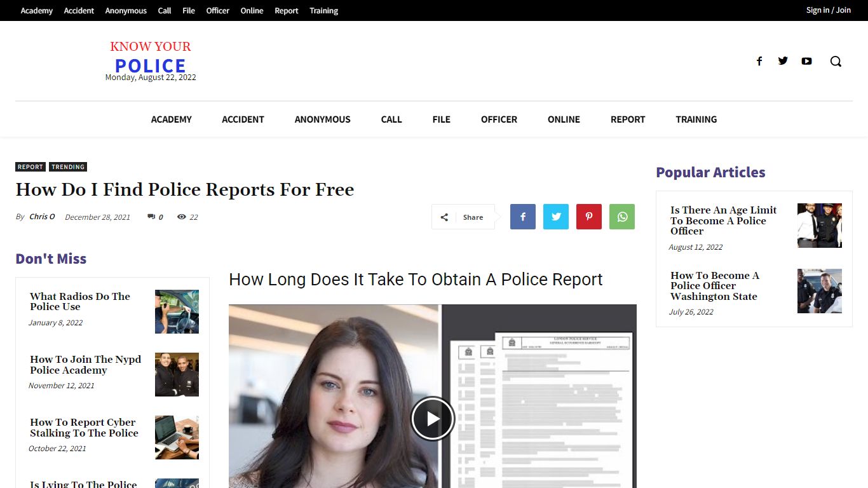Share article on Twitter button
Viewport: 868px width, 488px height.
coord(556,217)
